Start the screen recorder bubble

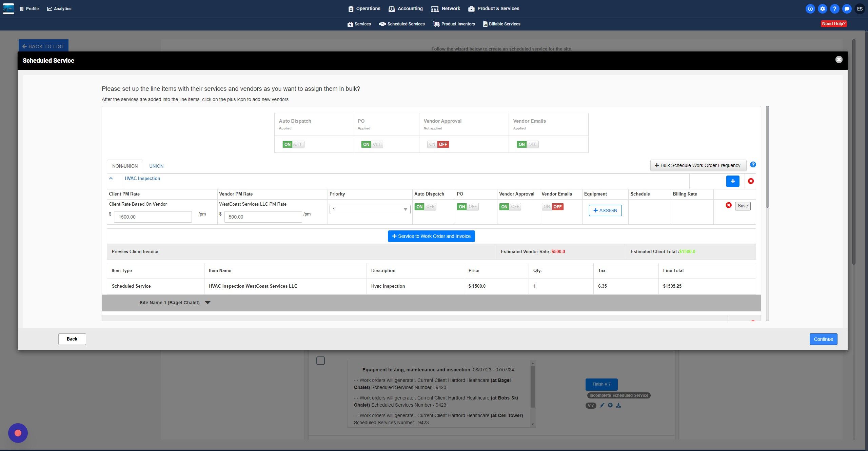coord(18,433)
